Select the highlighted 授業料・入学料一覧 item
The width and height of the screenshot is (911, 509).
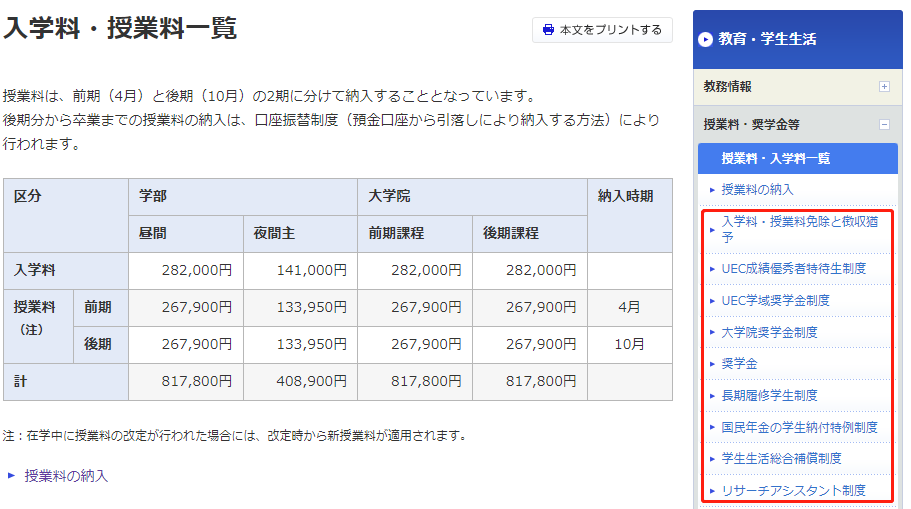click(797, 158)
